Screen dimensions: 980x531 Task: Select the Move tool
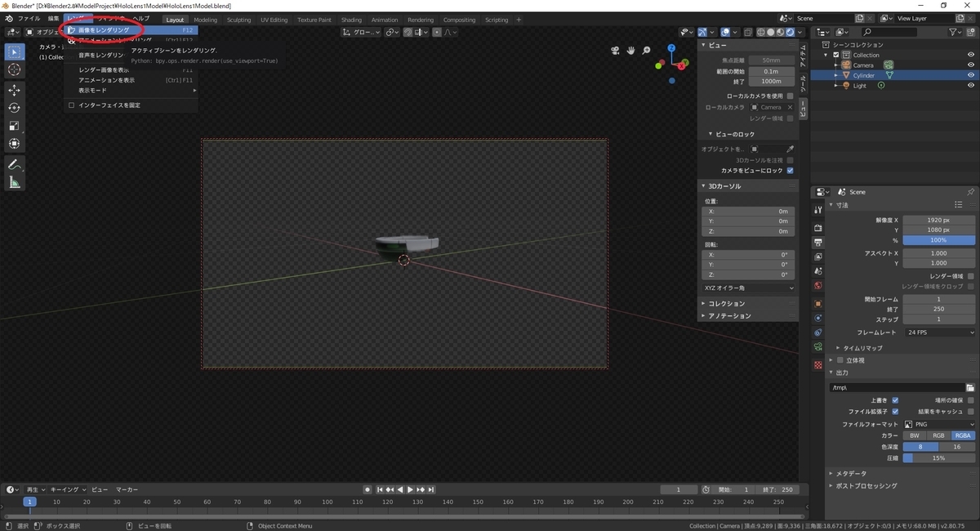tap(15, 90)
